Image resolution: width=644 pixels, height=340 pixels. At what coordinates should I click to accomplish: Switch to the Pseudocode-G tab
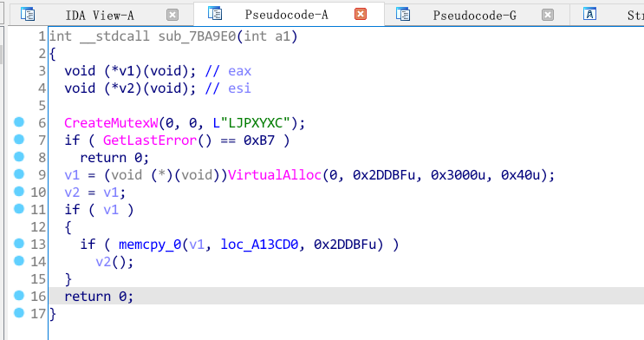click(x=475, y=16)
